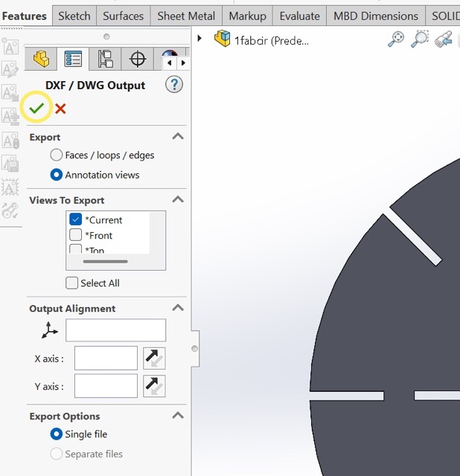The height and width of the screenshot is (476, 460).
Task: Show more manager tabs with right arrow
Action: pos(183,62)
